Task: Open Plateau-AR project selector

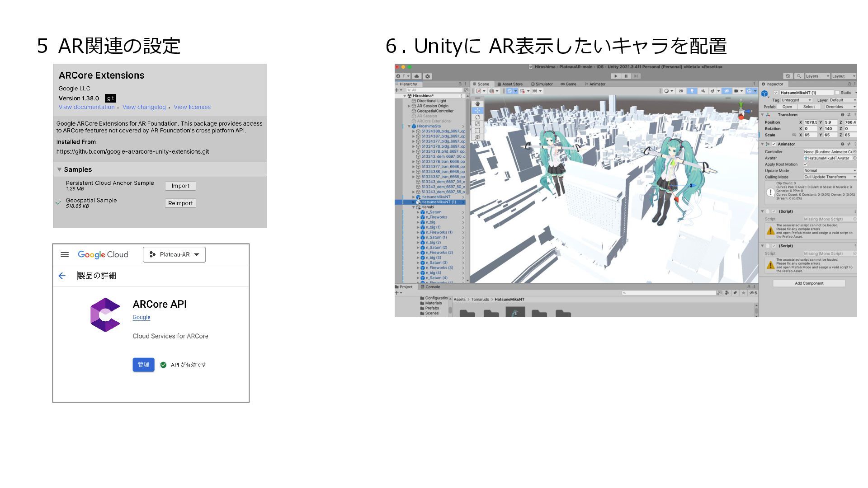Action: 175,254
